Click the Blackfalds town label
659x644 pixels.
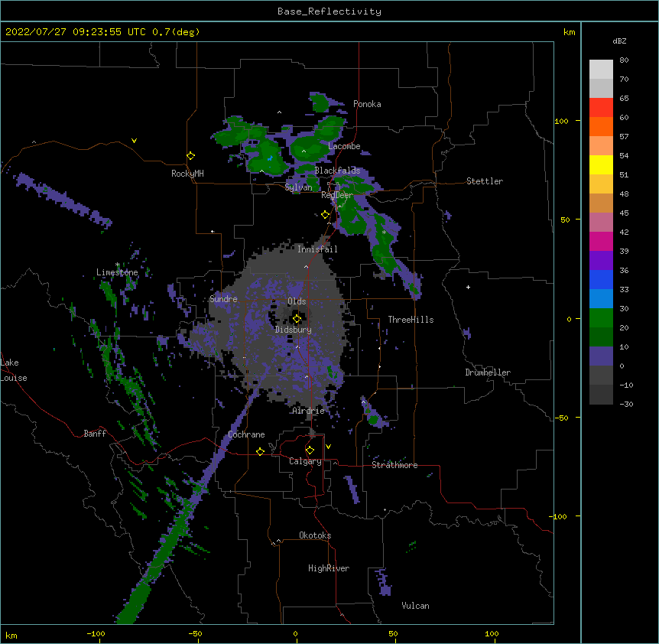pyautogui.click(x=337, y=171)
